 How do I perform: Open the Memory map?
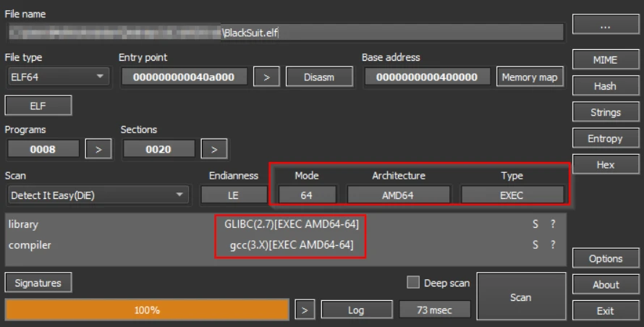point(529,77)
